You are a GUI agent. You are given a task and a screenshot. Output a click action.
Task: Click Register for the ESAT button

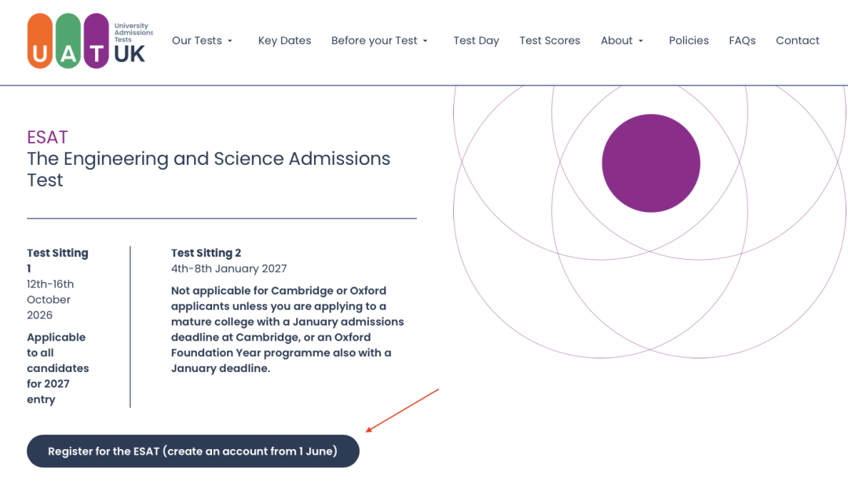pos(193,451)
